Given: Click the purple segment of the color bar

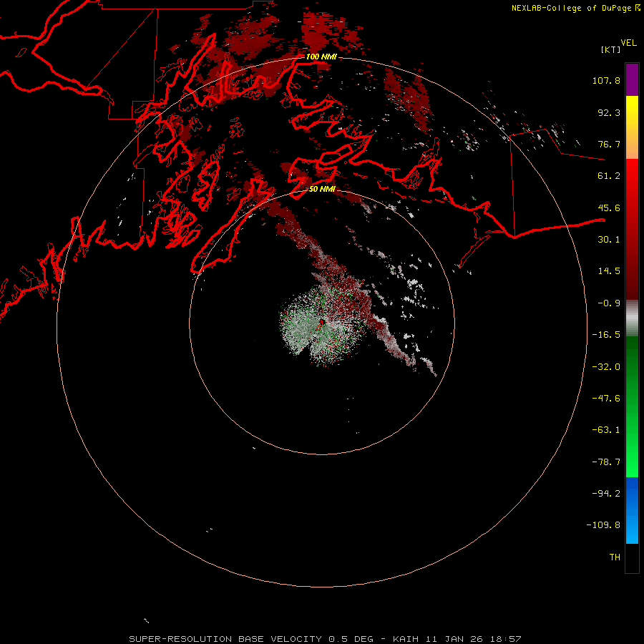Looking at the screenshot, I should click(632, 79).
